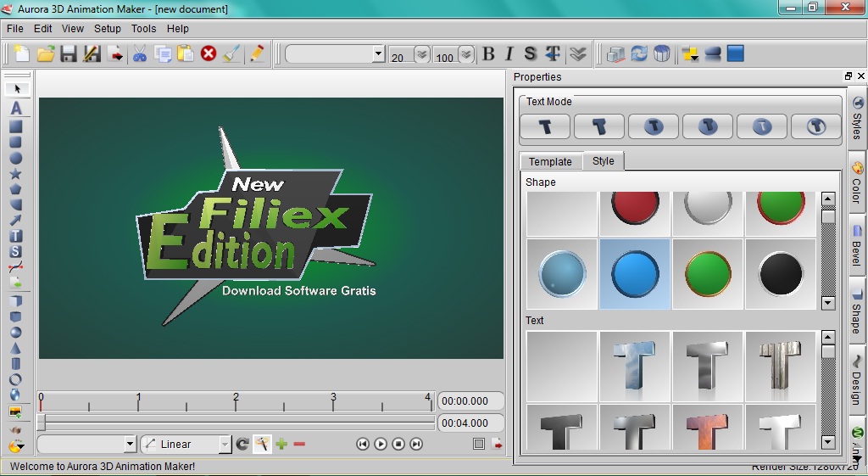Select the 3D Text 'A' tool
The image size is (868, 476).
click(16, 108)
